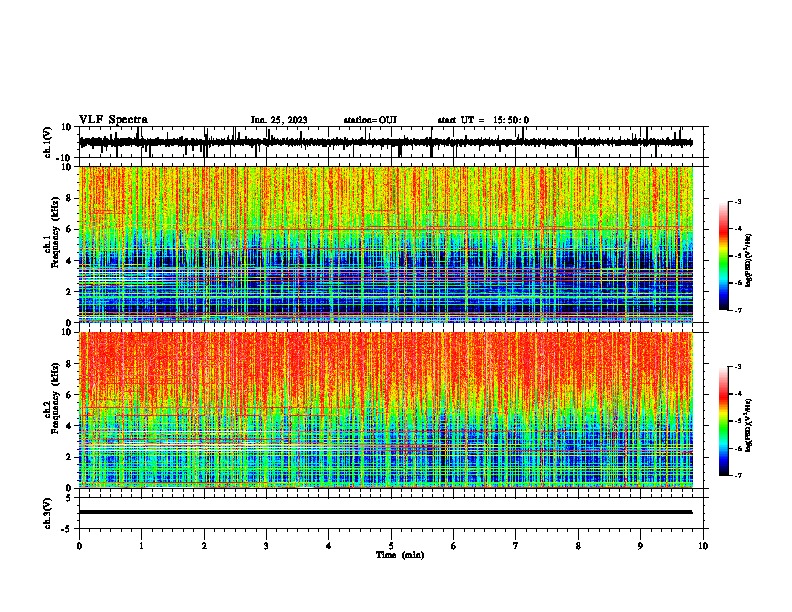
Task: Click the ch.1 color scale bar
Action: pos(724,256)
